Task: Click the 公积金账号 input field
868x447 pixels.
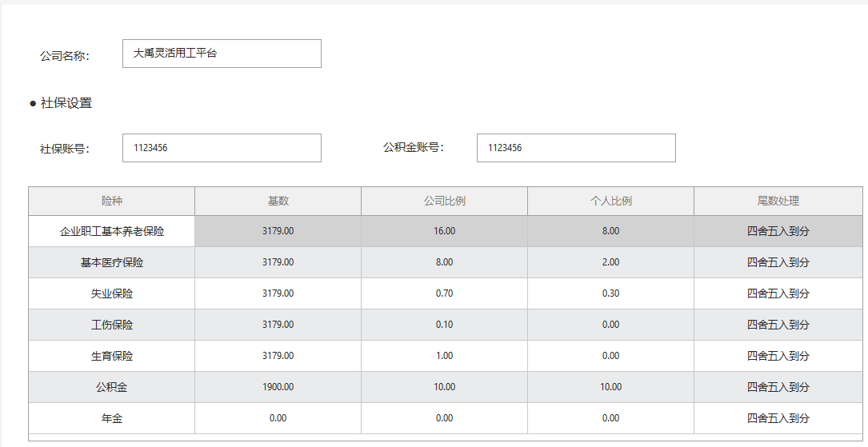Action: pos(576,148)
